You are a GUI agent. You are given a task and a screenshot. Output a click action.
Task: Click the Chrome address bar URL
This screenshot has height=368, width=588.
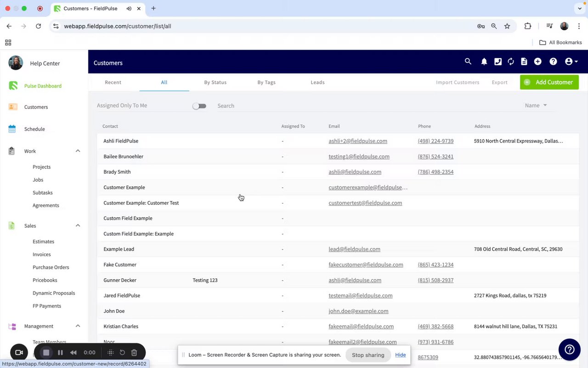[118, 26]
